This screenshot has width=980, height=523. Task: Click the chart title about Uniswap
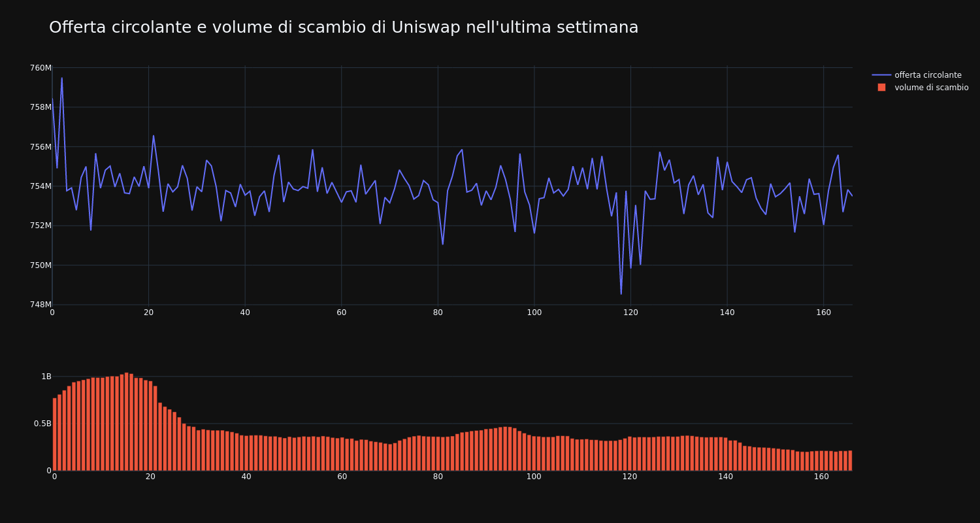[x=344, y=27]
